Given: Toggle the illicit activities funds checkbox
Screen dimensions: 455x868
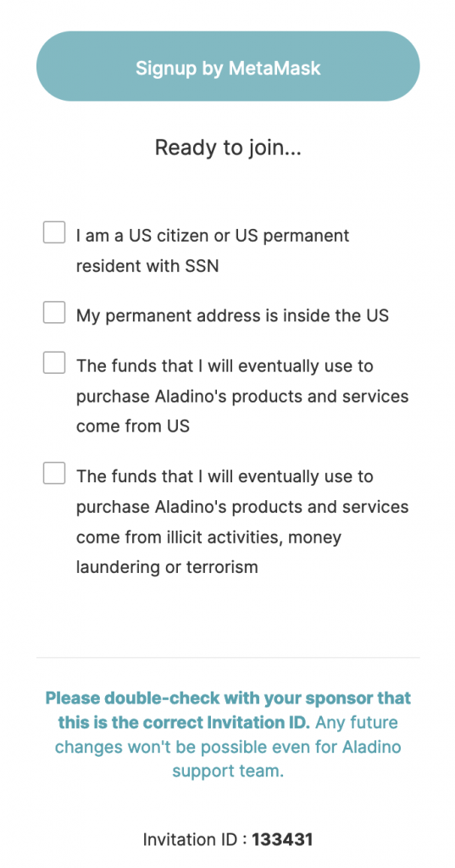Looking at the screenshot, I should click(x=54, y=473).
